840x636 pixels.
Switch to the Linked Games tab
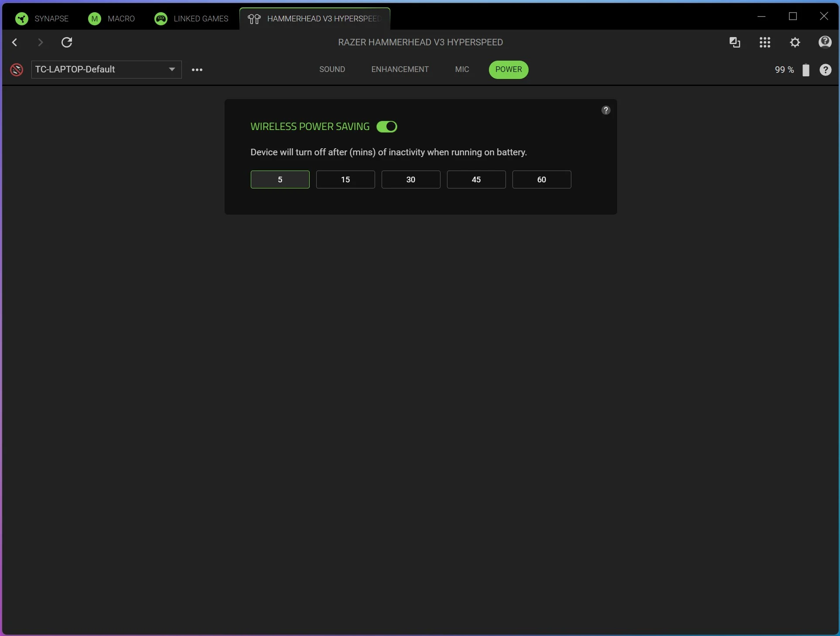point(191,19)
